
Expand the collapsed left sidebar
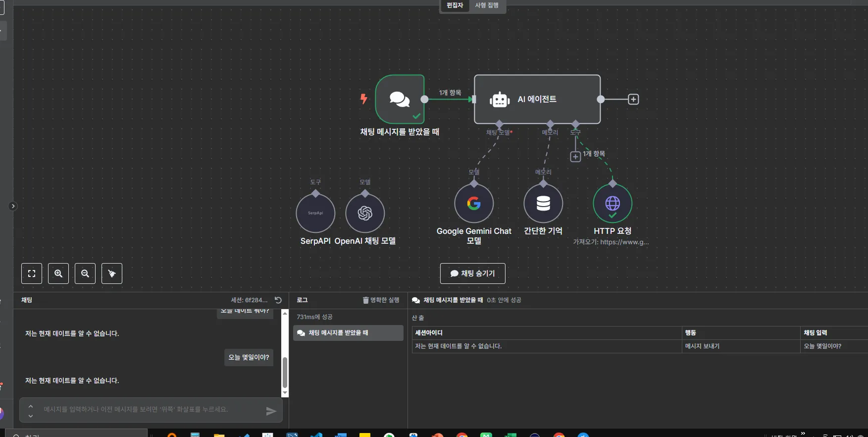[x=13, y=206]
